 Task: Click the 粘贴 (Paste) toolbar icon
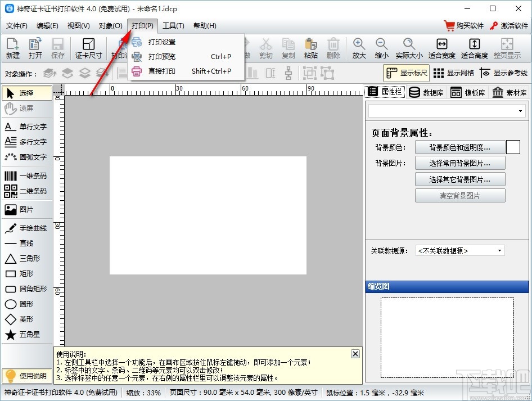point(311,48)
